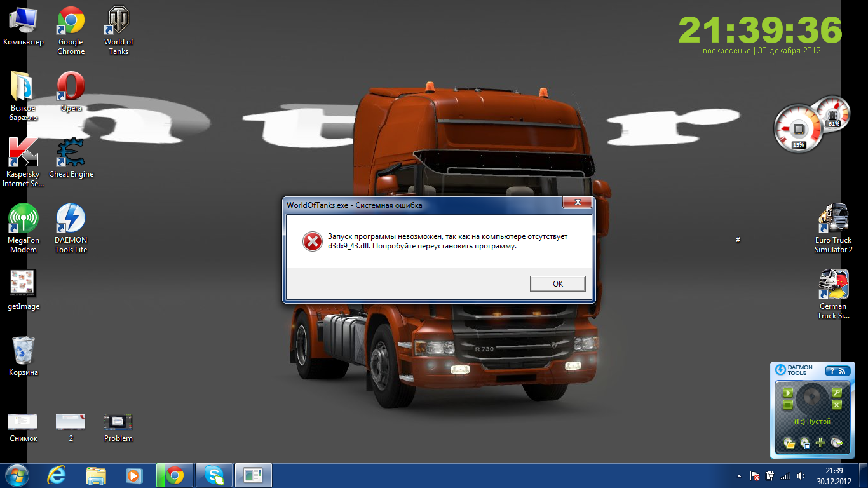Open the volume speaker tray icon
The height and width of the screenshot is (488, 868).
tap(801, 475)
